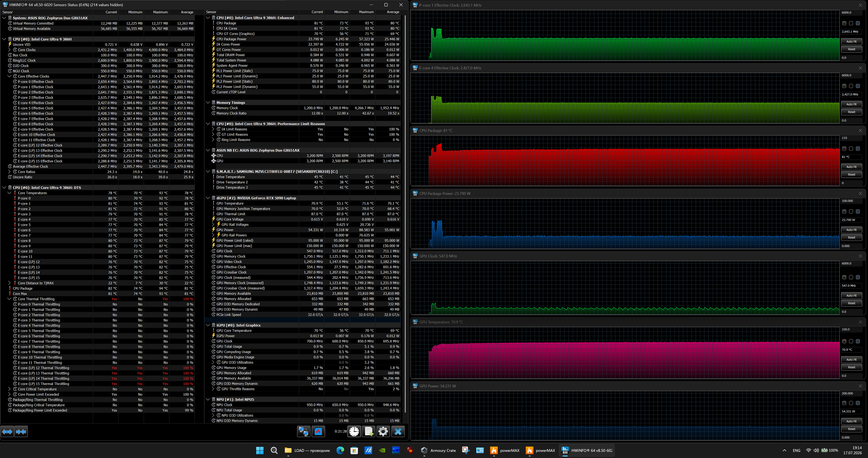Show hidden system tray icons chevron
This screenshot has height=458, width=868.
784,450
